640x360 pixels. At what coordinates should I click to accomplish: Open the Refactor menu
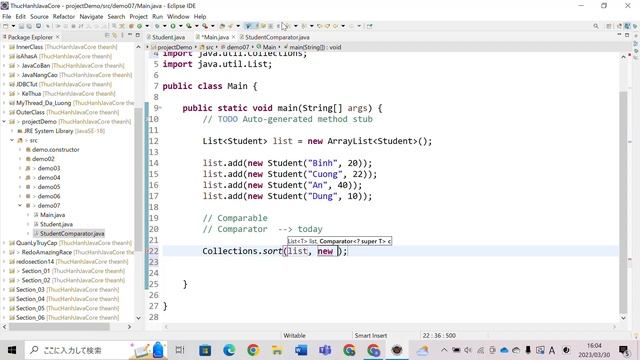point(64,16)
